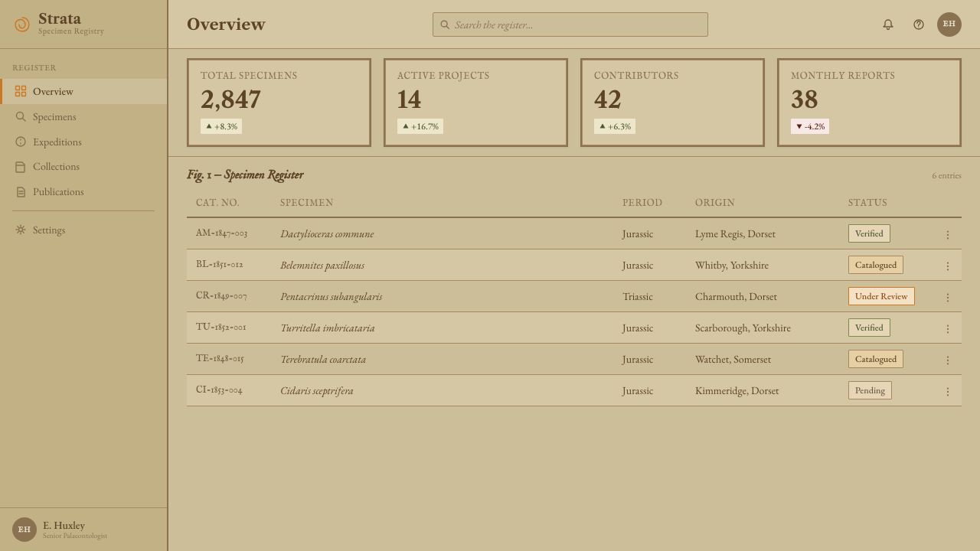The width and height of the screenshot is (980, 551).
Task: Open the EH user avatar in header
Action: [949, 24]
